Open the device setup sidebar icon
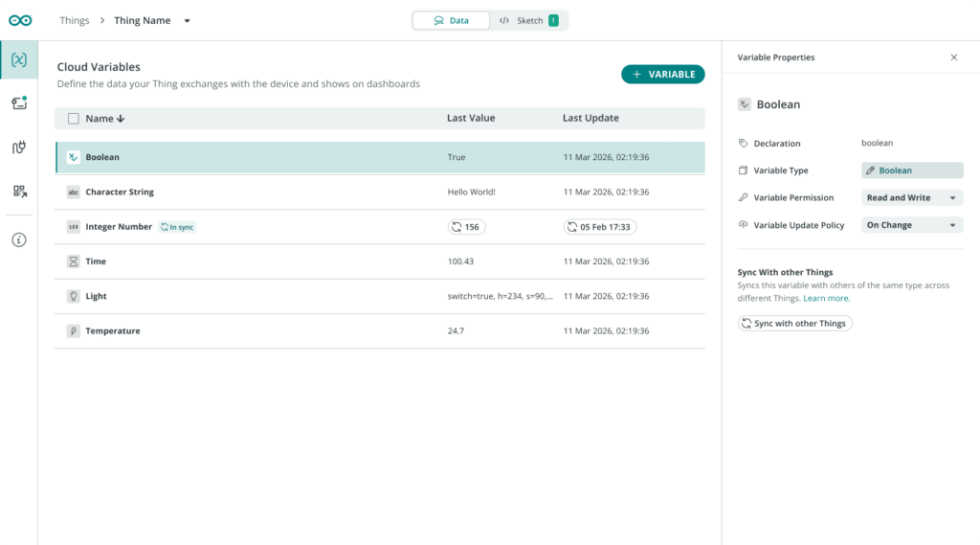980x545 pixels. [19, 103]
